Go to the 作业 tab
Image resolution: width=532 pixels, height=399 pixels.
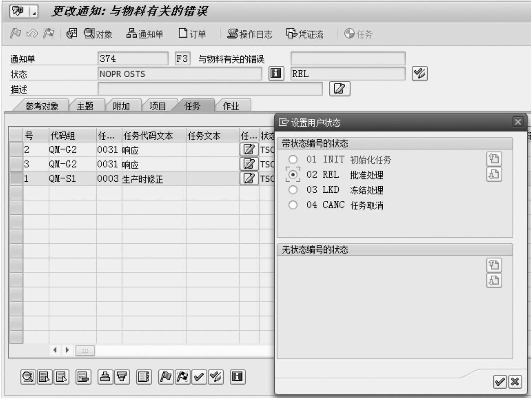pos(231,106)
